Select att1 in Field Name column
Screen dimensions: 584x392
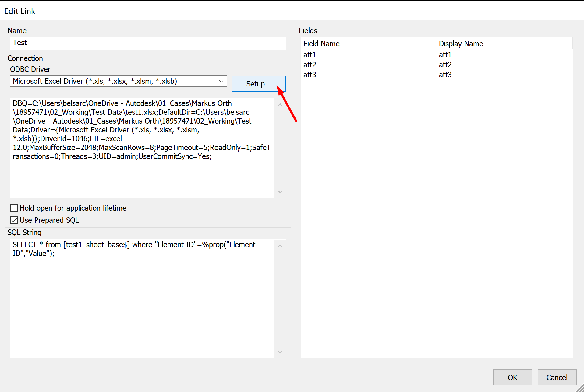click(x=310, y=54)
